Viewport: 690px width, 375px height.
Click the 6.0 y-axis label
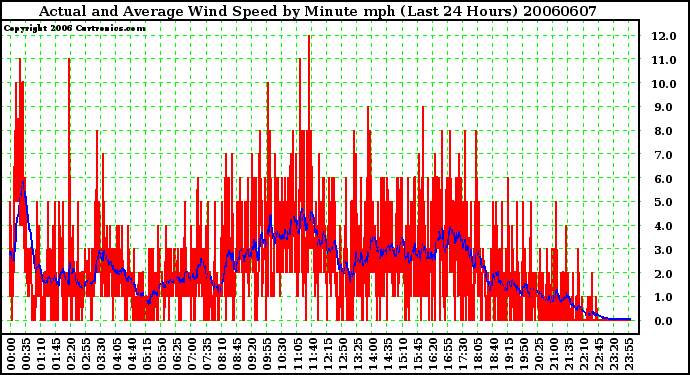click(x=664, y=179)
